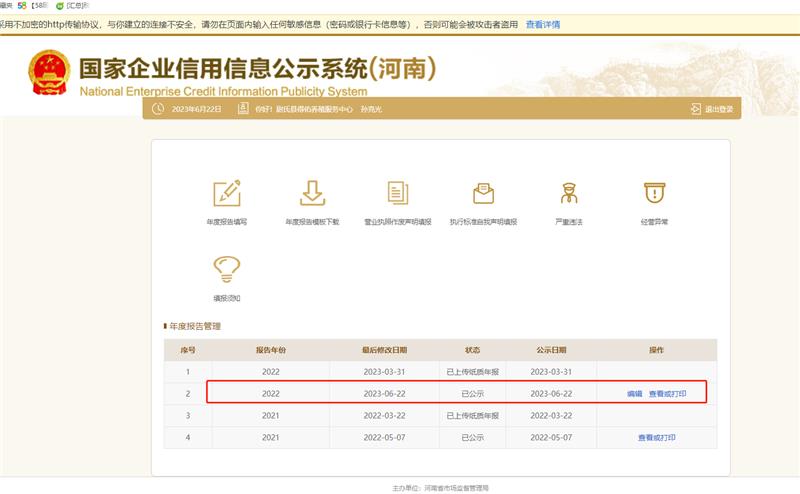Click the national emblem logo
800x494 pixels.
coord(50,73)
